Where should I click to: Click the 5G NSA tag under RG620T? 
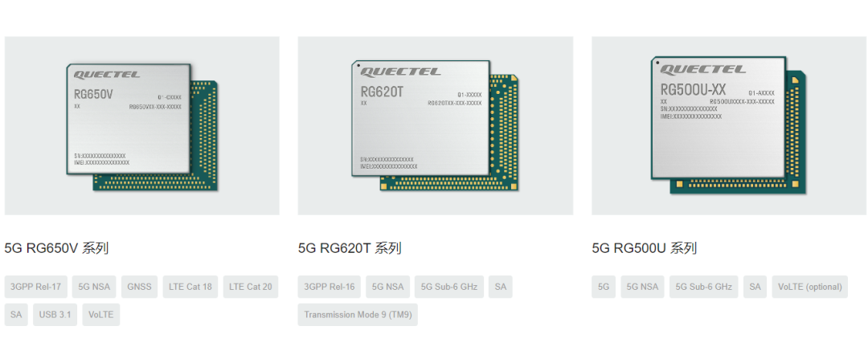tap(387, 287)
